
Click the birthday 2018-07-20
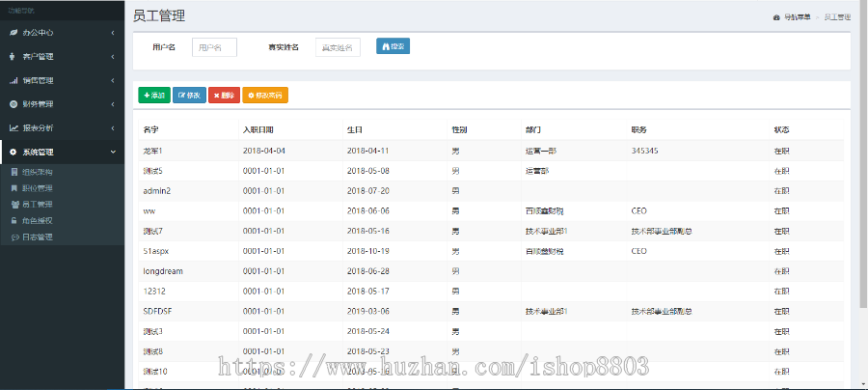[x=368, y=190]
